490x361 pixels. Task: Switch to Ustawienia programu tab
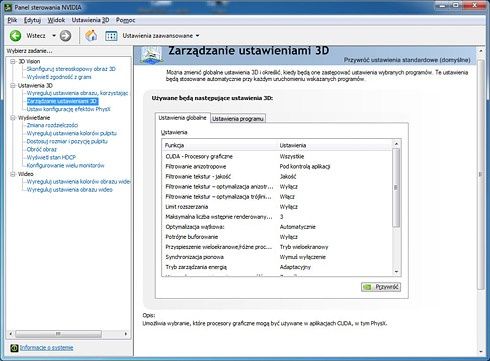[238, 119]
